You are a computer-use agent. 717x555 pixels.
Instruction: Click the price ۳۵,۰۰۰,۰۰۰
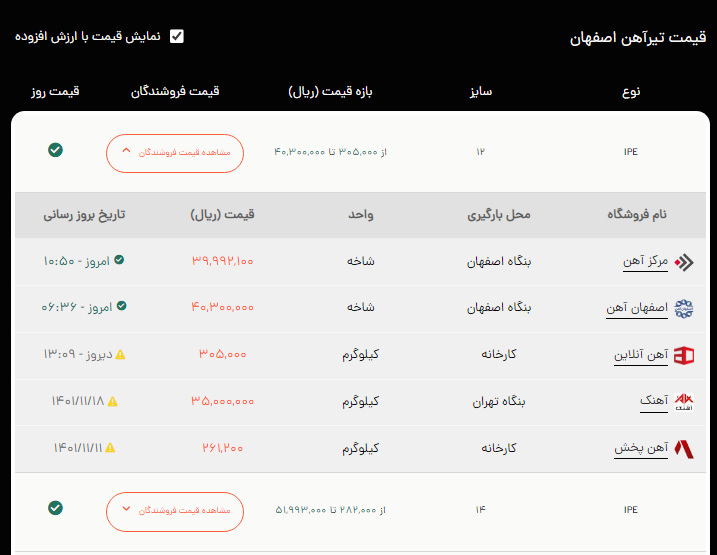(x=222, y=401)
